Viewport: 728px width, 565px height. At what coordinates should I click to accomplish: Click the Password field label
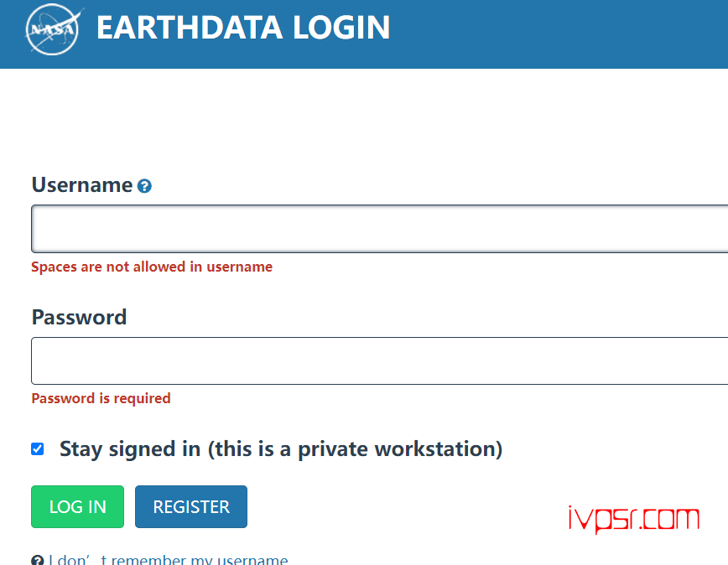point(79,318)
